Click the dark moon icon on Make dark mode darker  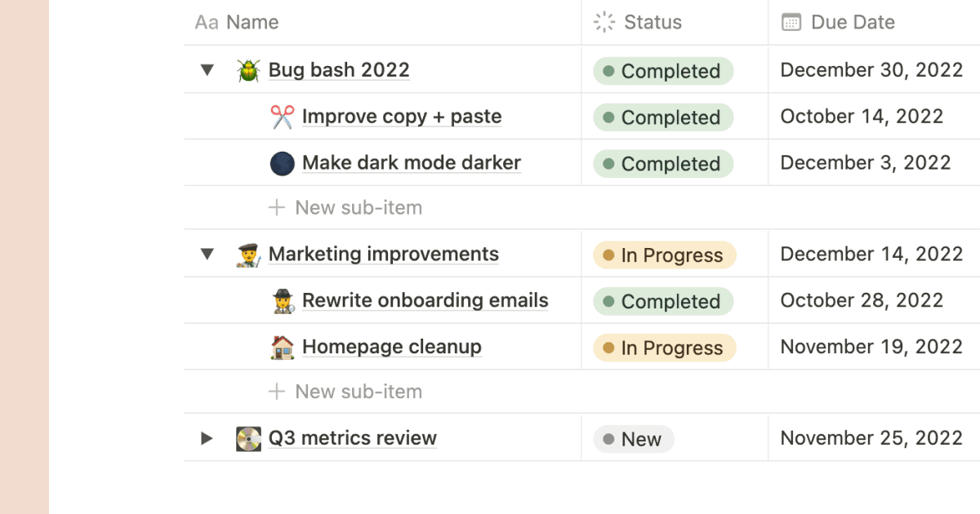(x=281, y=162)
